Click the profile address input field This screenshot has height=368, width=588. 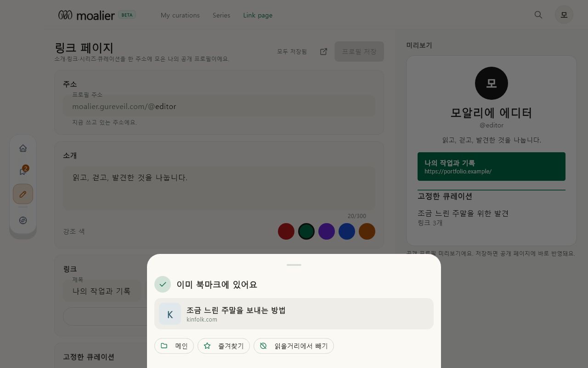[219, 106]
